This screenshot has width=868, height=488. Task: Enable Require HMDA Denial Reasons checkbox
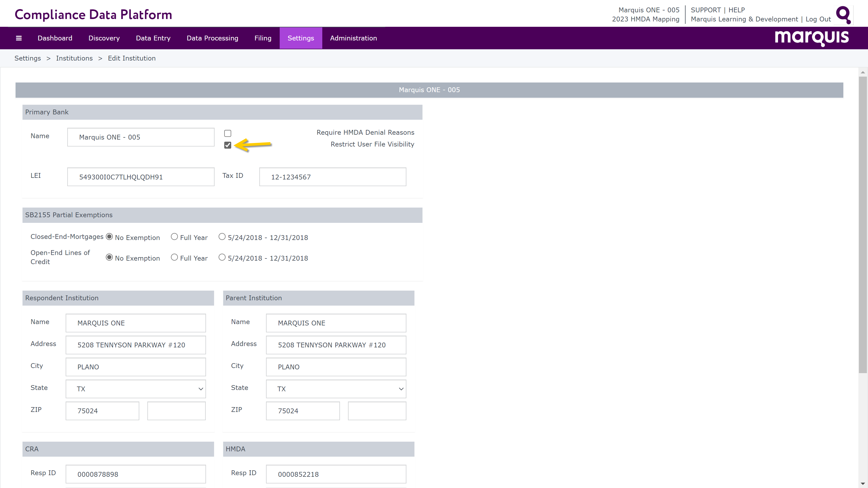pos(228,133)
